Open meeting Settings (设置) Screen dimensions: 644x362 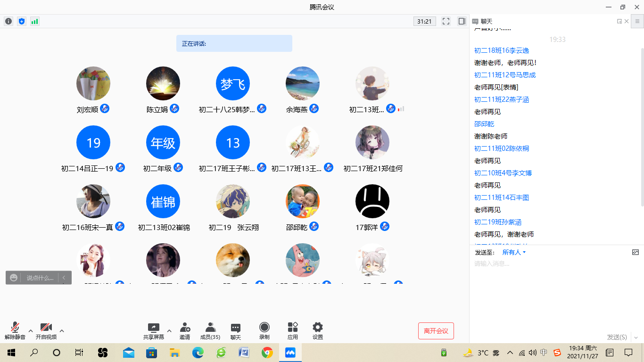coord(318,331)
